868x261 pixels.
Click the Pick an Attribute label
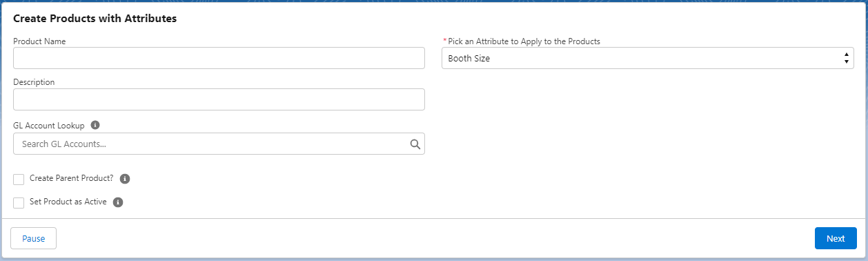pyautogui.click(x=524, y=41)
